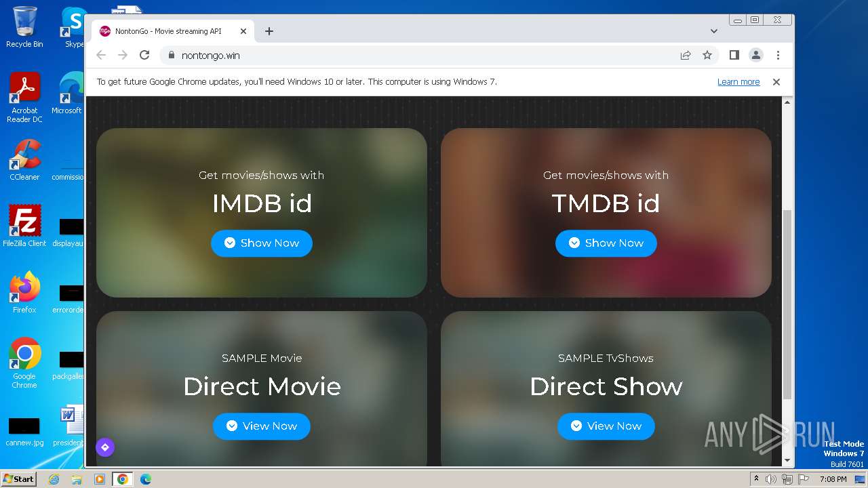Image resolution: width=868 pixels, height=488 pixels.
Task: Go back to the previous page
Action: (101, 56)
